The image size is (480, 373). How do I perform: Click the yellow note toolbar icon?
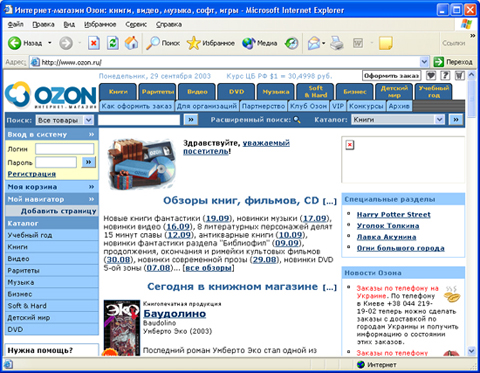(385, 43)
